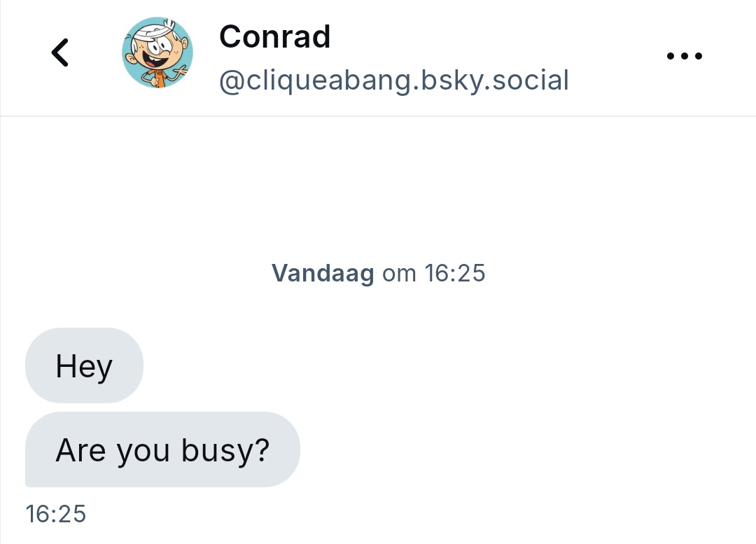This screenshot has height=544, width=756.
Task: Select the "Are you busy?" message bubble
Action: [x=162, y=449]
